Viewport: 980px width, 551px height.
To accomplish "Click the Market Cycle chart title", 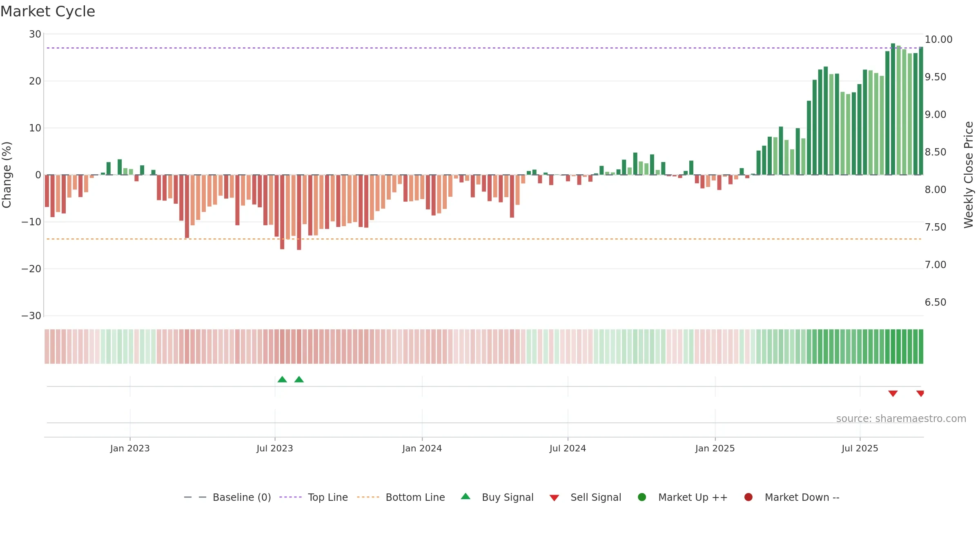I will (x=48, y=11).
